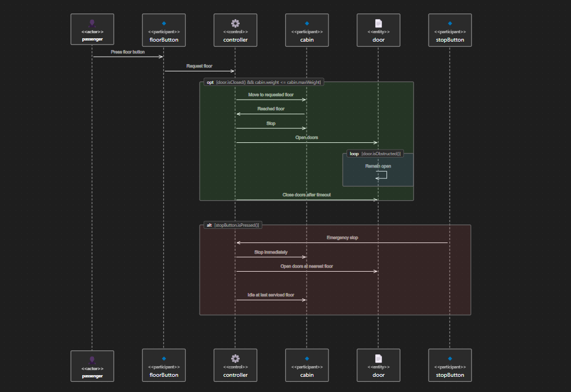Screen dimensions: 571x392
Task: Select 'Open doors at nearest floor' message
Action: [x=307, y=267]
